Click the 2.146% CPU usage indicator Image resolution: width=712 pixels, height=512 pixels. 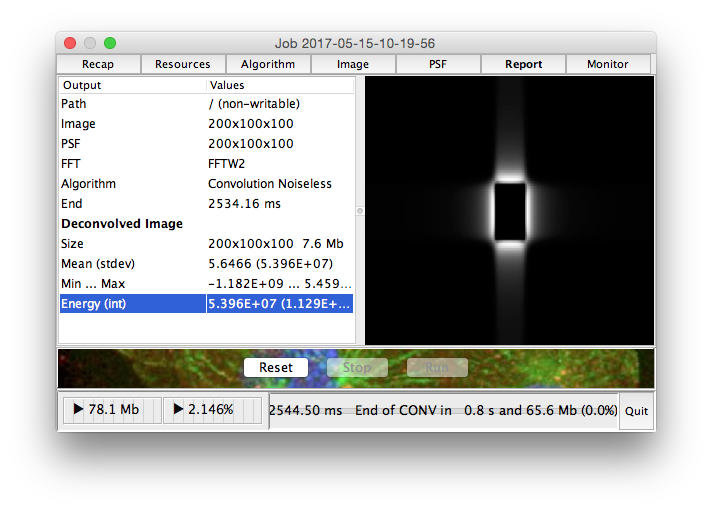tap(211, 410)
